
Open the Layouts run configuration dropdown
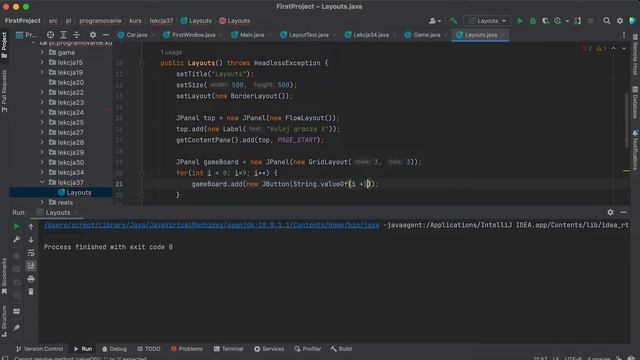[487, 21]
